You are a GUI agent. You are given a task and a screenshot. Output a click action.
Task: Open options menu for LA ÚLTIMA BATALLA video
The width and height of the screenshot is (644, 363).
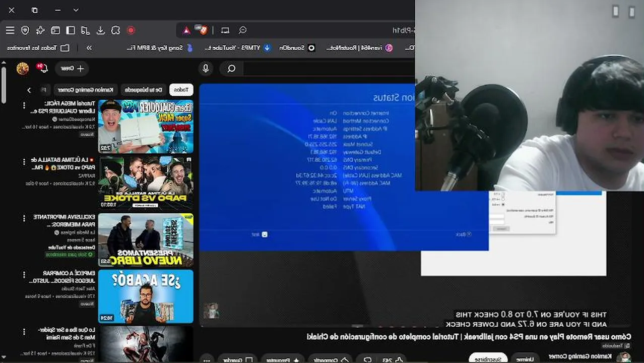[24, 161]
